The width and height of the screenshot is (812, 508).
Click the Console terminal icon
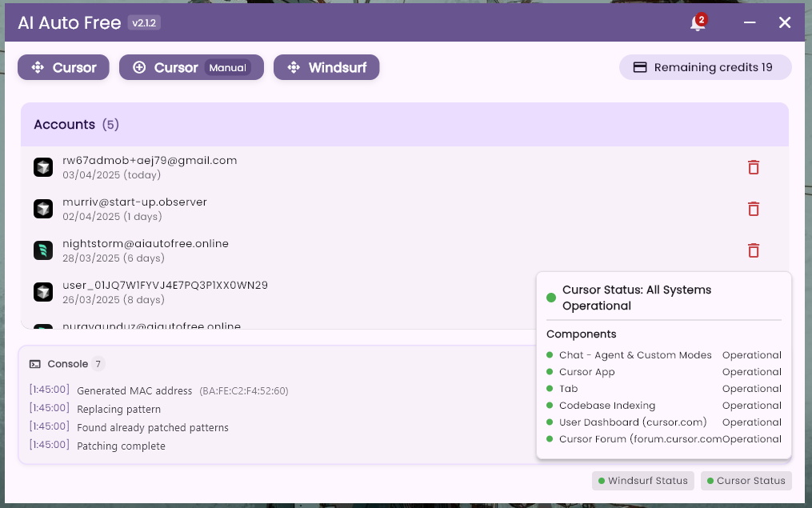pyautogui.click(x=34, y=364)
